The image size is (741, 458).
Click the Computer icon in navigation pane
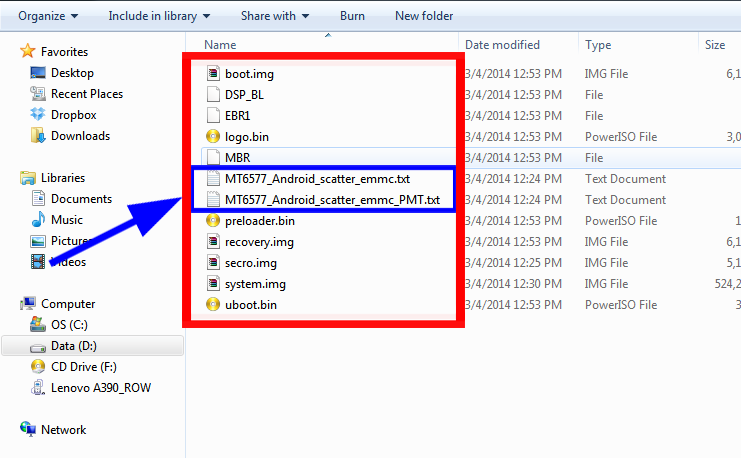tap(28, 303)
